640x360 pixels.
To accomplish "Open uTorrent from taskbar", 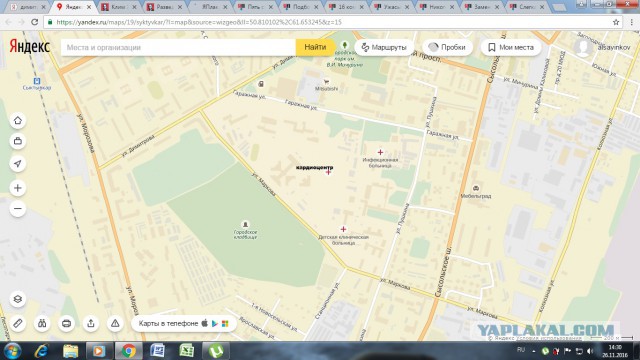I will (x=216, y=351).
